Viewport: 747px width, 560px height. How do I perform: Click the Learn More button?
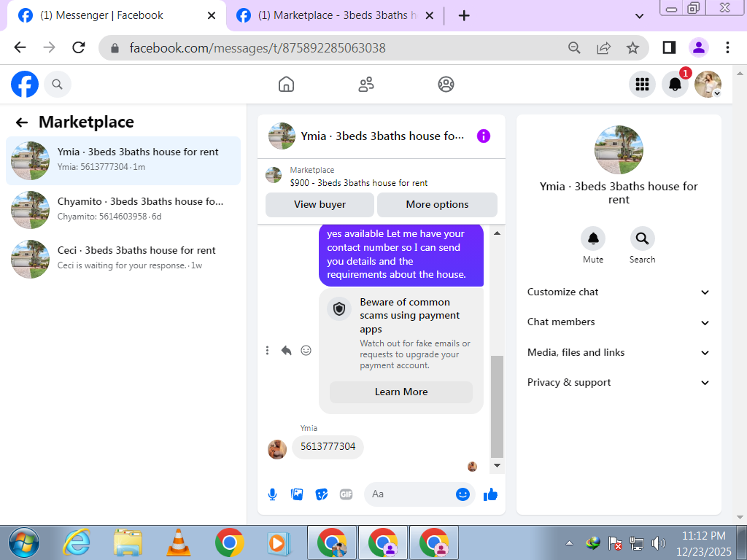click(x=401, y=392)
